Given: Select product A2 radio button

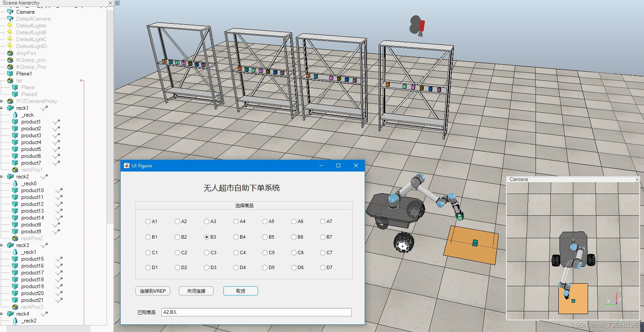Looking at the screenshot, I should coord(177,221).
